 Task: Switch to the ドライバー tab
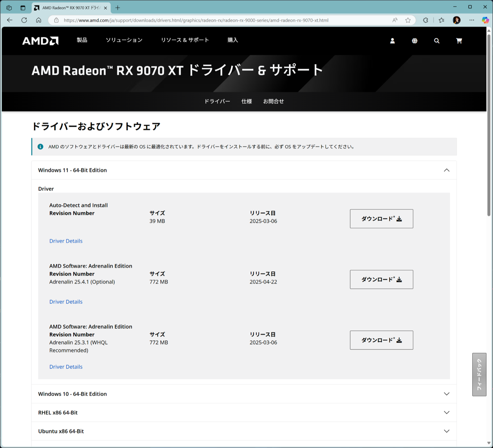(217, 101)
